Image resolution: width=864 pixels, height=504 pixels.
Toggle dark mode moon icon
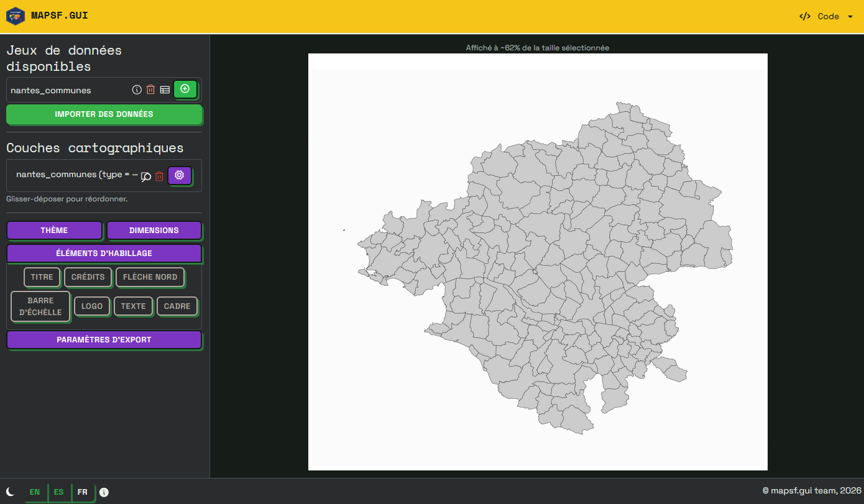coord(11,492)
